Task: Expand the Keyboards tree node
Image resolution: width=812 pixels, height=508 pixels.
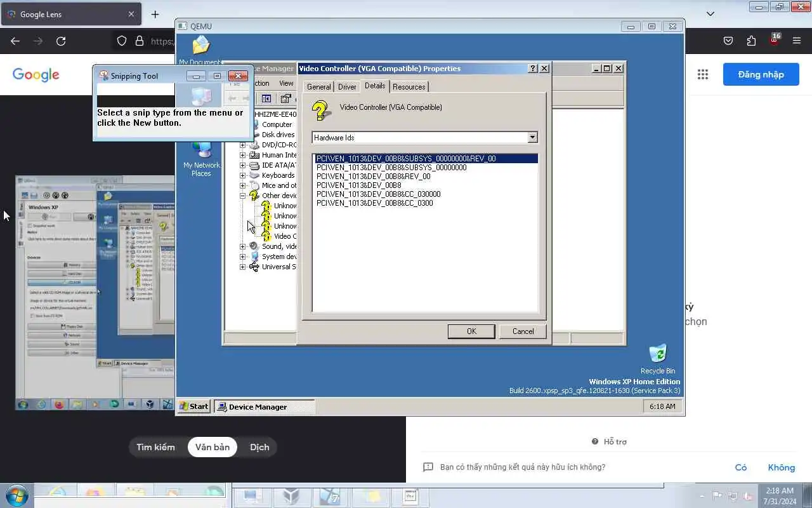Action: pyautogui.click(x=243, y=175)
